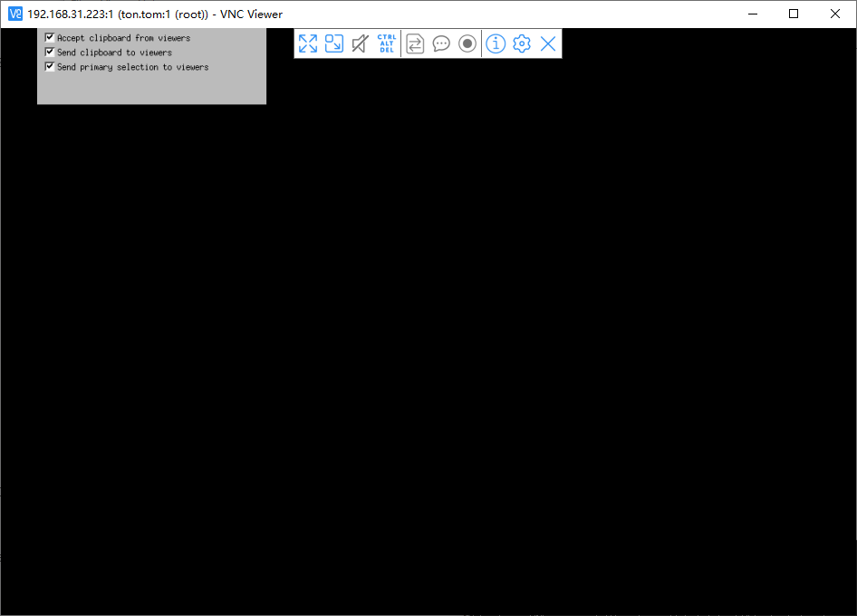End the session using the blue X icon
Image resolution: width=857 pixels, height=616 pixels.
(x=547, y=43)
